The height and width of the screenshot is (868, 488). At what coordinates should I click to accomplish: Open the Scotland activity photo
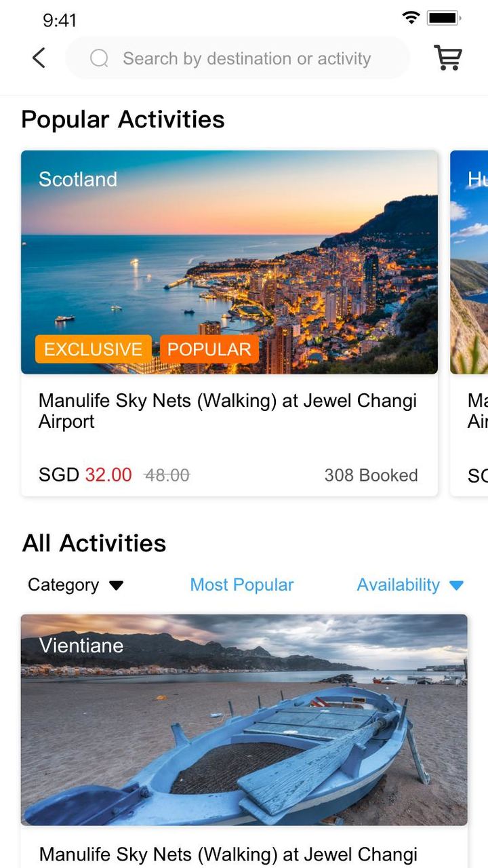pos(229,262)
